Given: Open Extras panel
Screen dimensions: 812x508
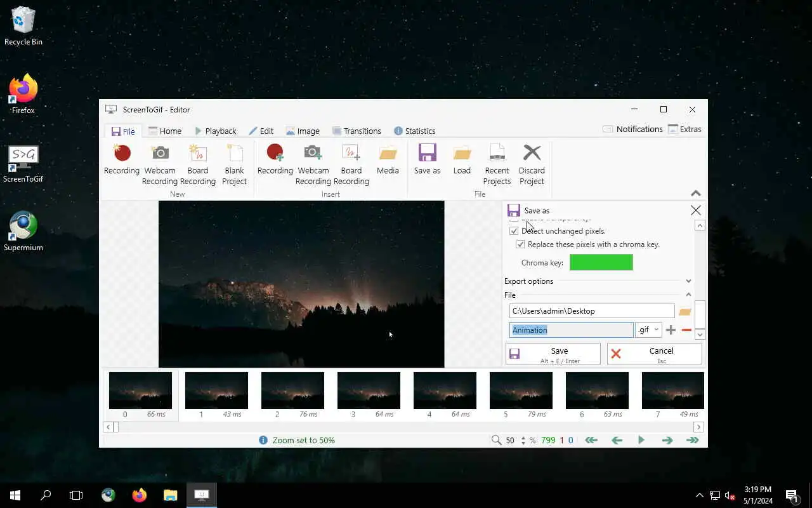Looking at the screenshot, I should pos(684,129).
